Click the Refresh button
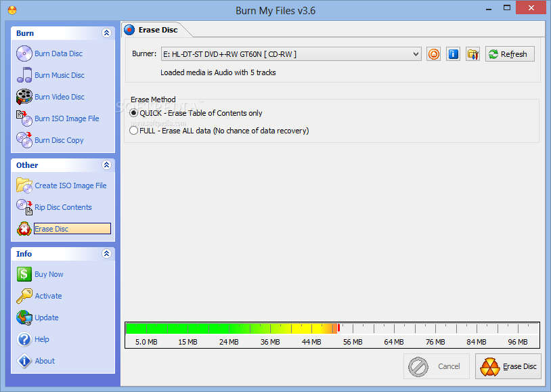Image resolution: width=551 pixels, height=392 pixels. coord(510,54)
